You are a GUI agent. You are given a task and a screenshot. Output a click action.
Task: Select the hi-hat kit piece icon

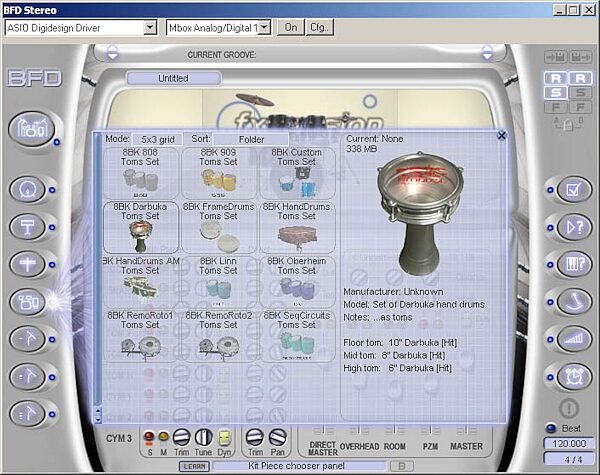(x=28, y=264)
